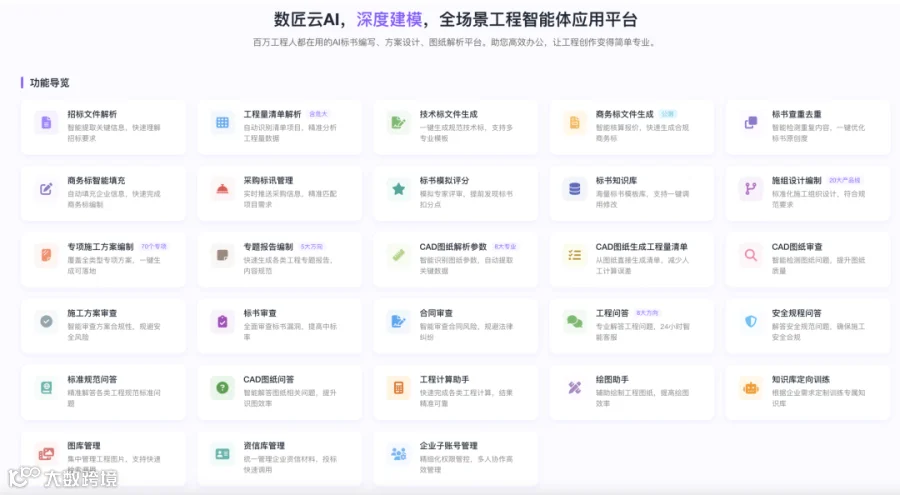Select the 合同审查 signature icon

[398, 322]
